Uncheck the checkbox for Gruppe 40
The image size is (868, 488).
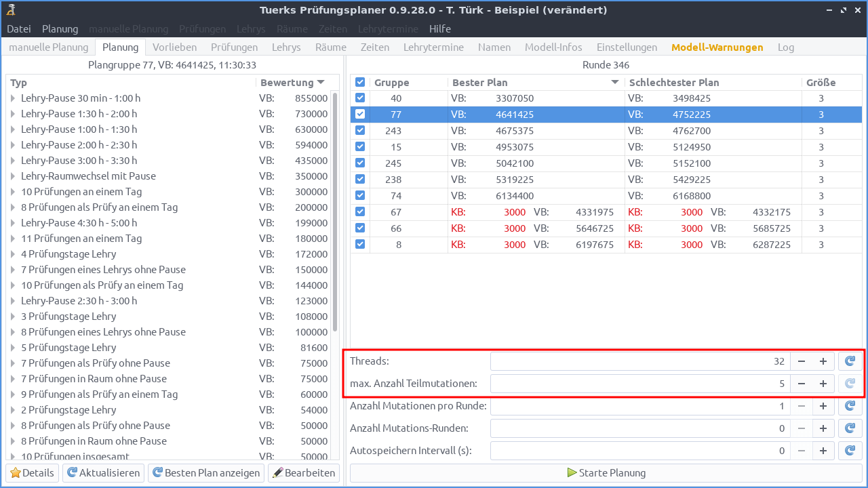(360, 98)
